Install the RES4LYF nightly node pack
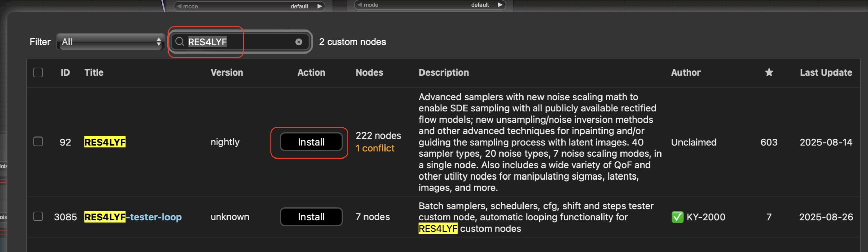The image size is (868, 252). [x=311, y=142]
